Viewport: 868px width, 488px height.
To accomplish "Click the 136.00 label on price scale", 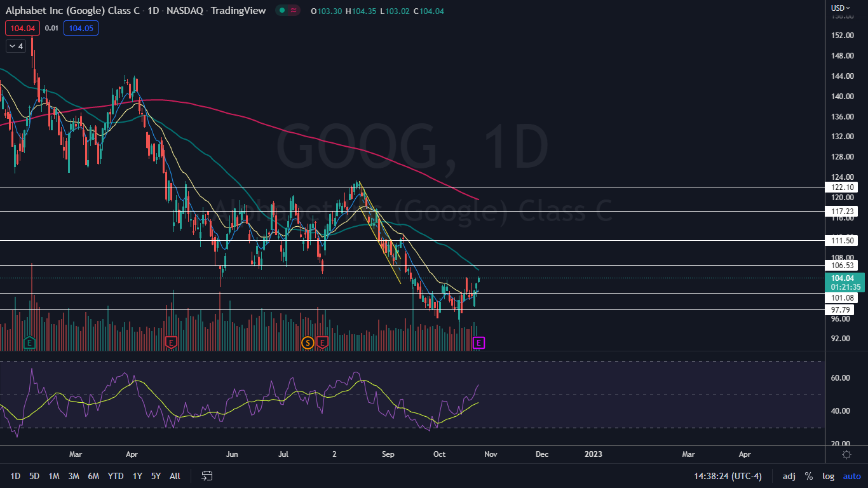I will (x=841, y=117).
